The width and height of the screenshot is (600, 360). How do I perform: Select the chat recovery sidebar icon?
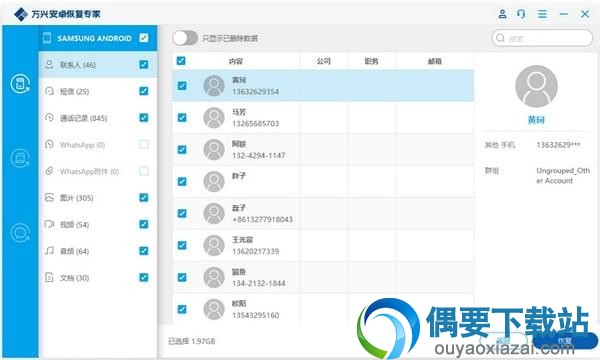[x=20, y=233]
